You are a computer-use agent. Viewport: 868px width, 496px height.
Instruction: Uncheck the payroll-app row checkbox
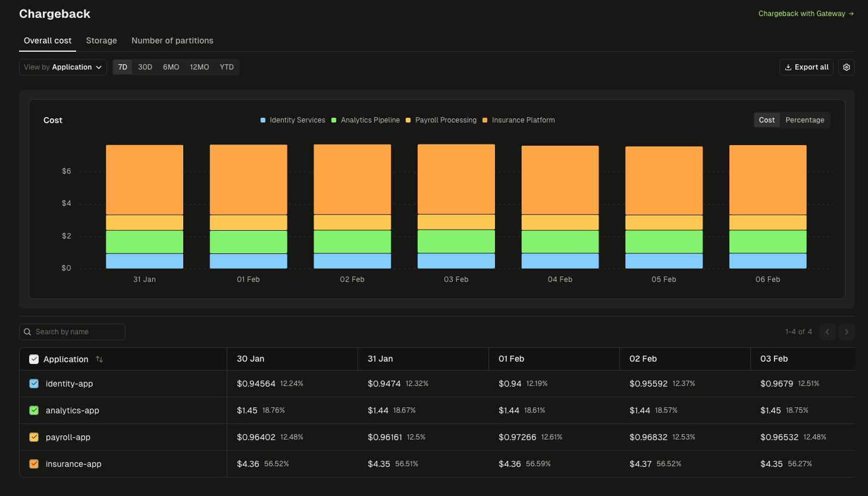34,437
